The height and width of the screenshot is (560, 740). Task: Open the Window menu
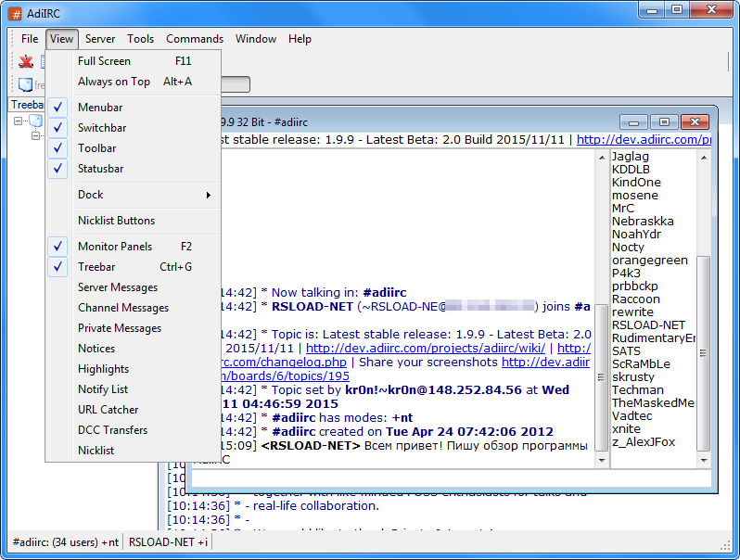tap(256, 39)
